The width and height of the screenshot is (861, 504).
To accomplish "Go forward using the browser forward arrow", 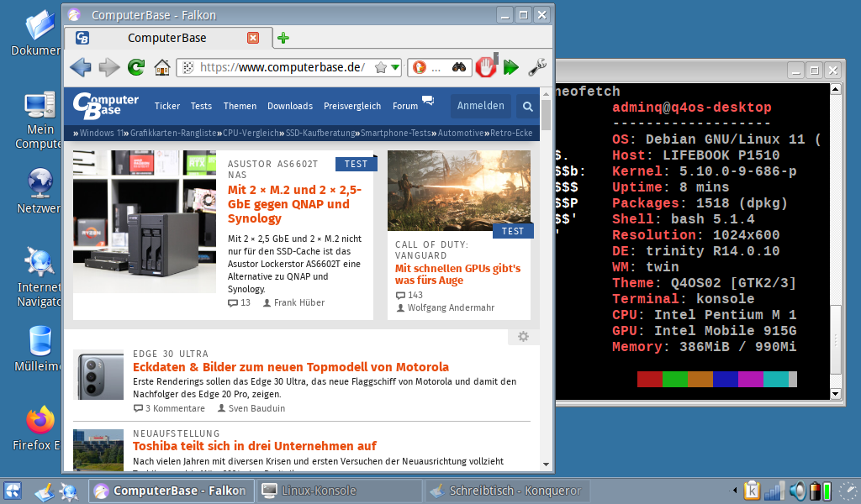I will coord(108,67).
